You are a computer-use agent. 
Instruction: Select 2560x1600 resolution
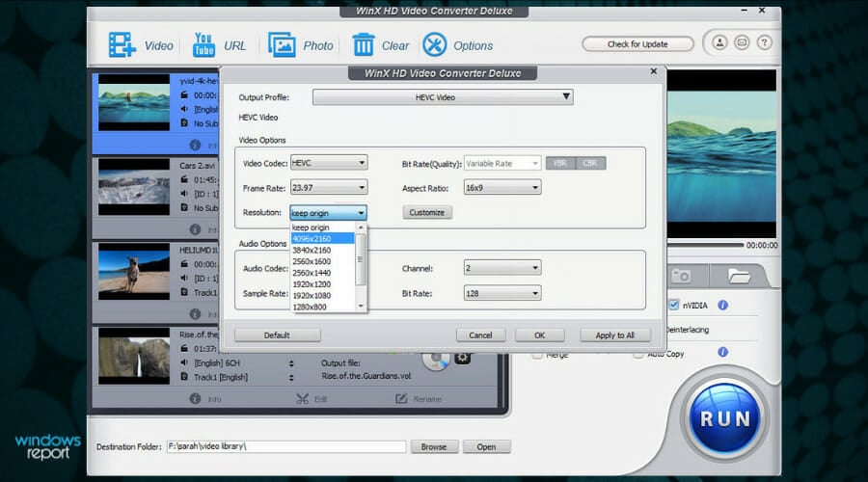[x=323, y=261]
